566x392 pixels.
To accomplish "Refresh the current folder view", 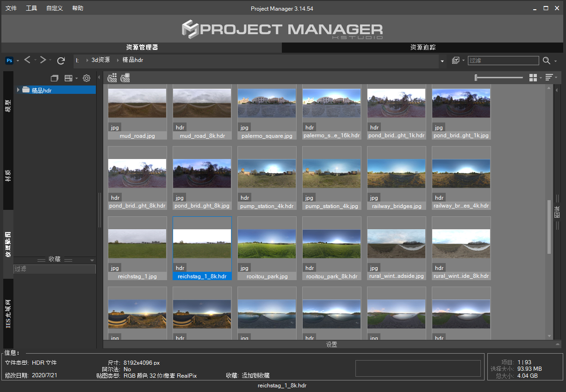I will click(61, 61).
